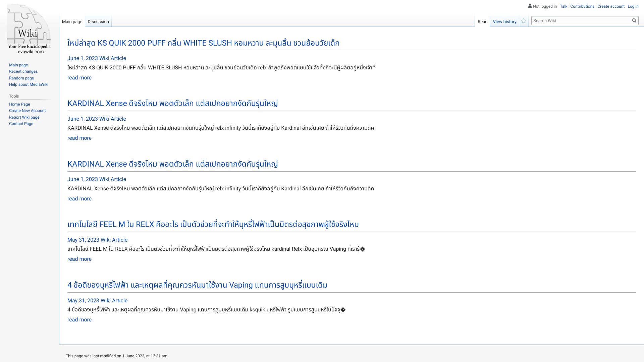This screenshot has height=362, width=644.
Task: Click date link under KS QUIK article
Action: (97, 58)
